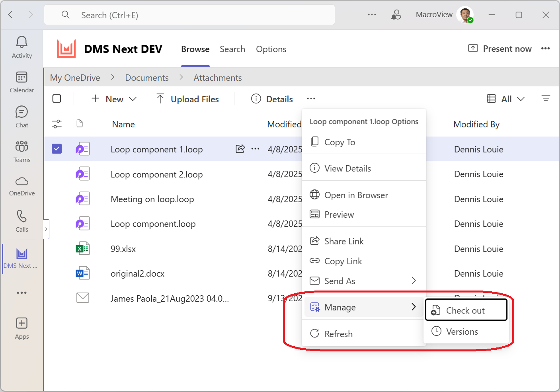Expand the Send As submenu
Image resolution: width=560 pixels, height=392 pixels.
[x=364, y=281]
